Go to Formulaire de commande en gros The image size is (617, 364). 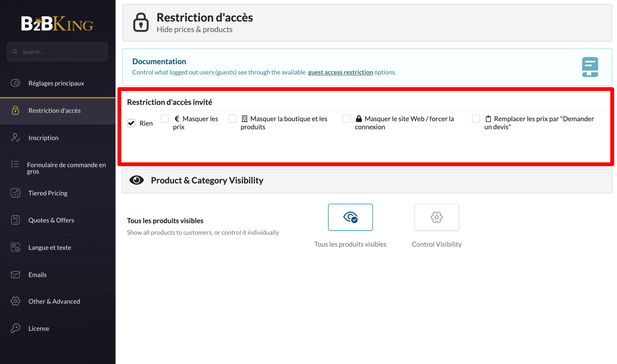[58, 168]
